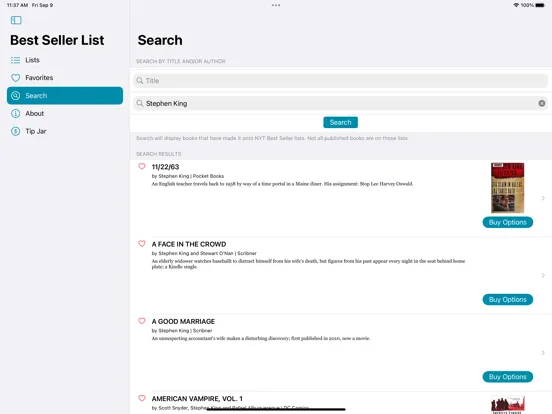Screen dimensions: 552x414
Task: Click the Tip Jar dollar icon
Action: tap(15, 131)
